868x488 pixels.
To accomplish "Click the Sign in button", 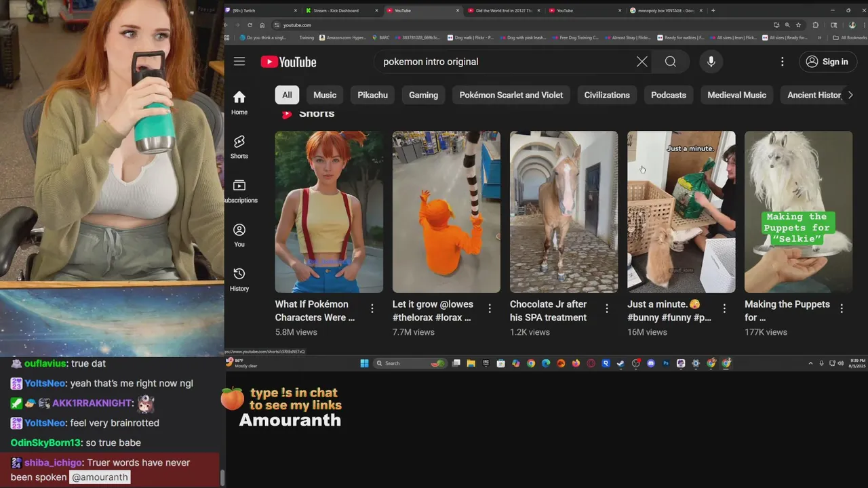I will click(x=827, y=62).
